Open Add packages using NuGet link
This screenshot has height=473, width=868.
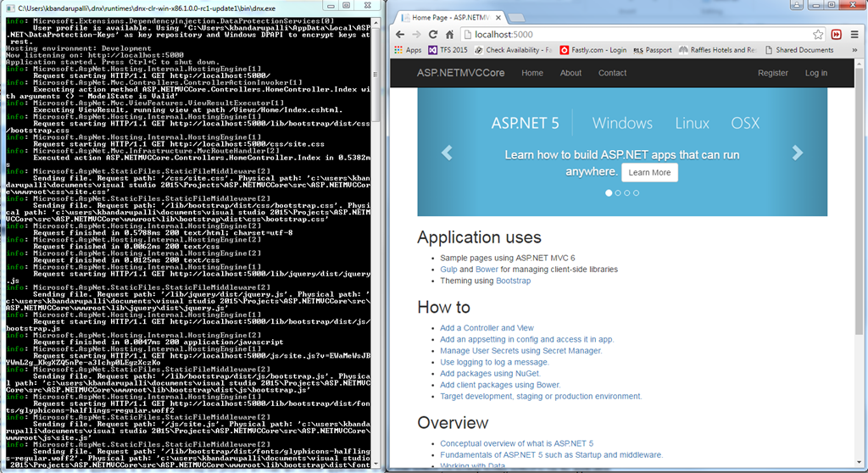pyautogui.click(x=490, y=373)
